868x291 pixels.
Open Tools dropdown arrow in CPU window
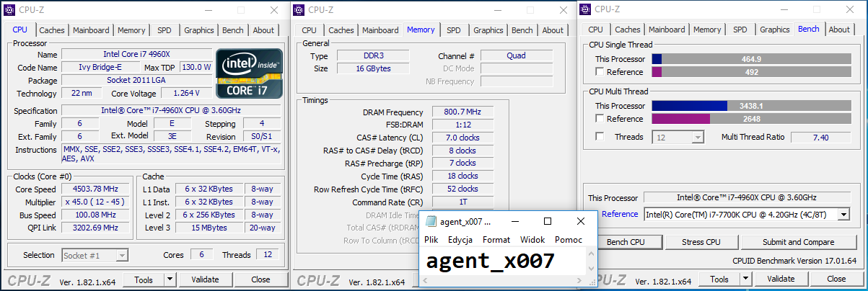(x=170, y=279)
